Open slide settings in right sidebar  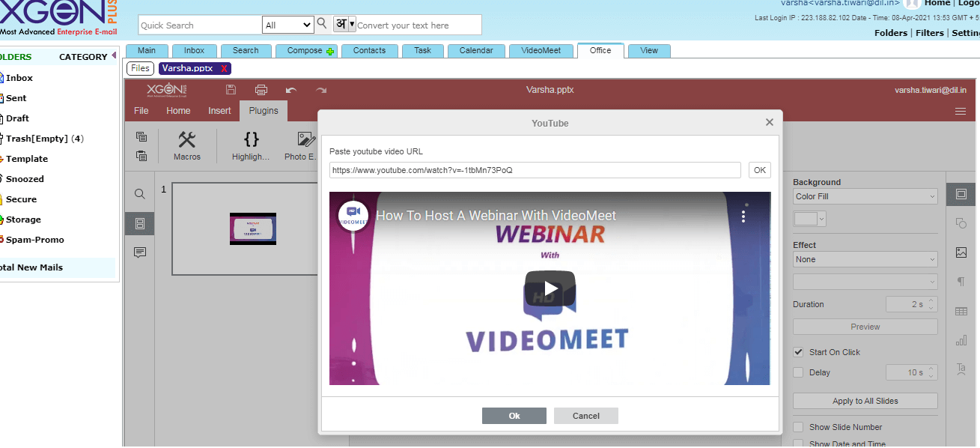(x=961, y=194)
